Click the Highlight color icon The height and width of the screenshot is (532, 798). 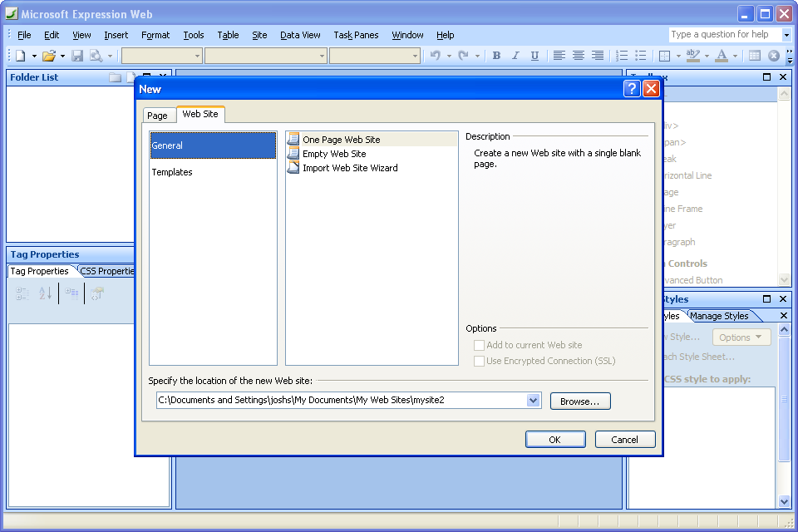point(693,56)
